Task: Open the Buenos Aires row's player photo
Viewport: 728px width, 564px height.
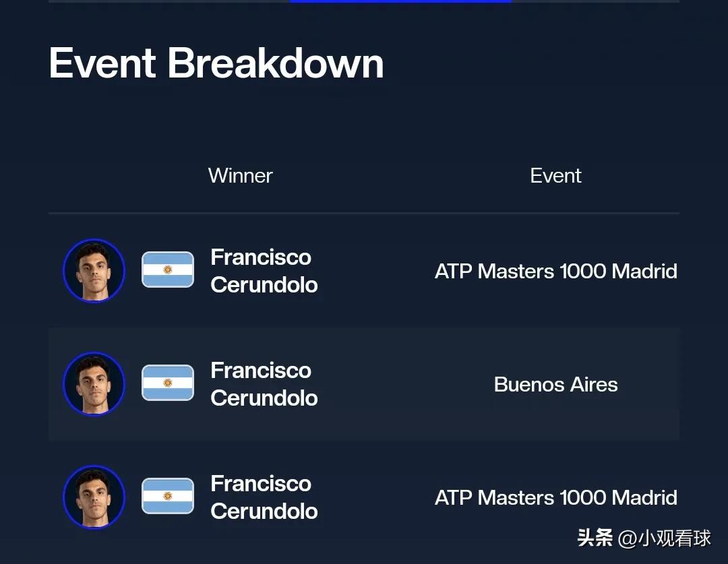Action: point(94,384)
